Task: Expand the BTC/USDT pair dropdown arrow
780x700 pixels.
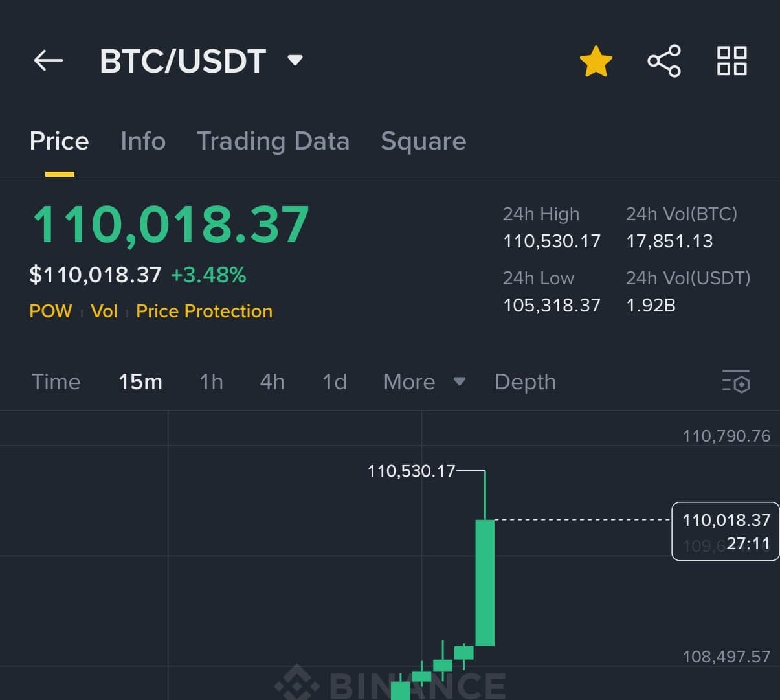Action: pyautogui.click(x=295, y=61)
